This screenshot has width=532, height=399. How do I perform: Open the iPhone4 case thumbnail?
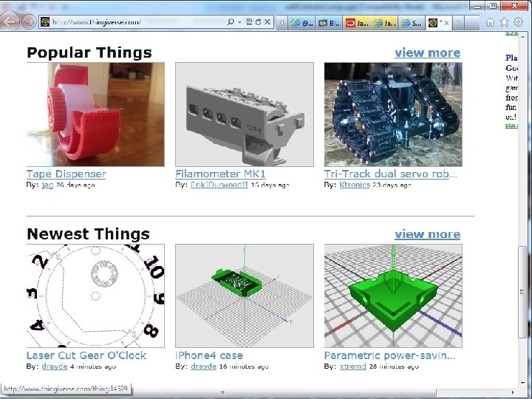coord(245,296)
